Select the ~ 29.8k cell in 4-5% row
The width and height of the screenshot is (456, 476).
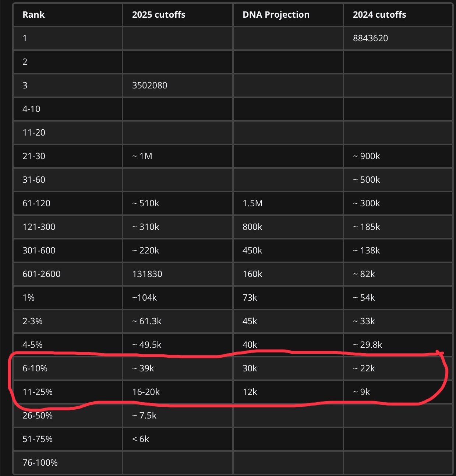tap(398, 345)
